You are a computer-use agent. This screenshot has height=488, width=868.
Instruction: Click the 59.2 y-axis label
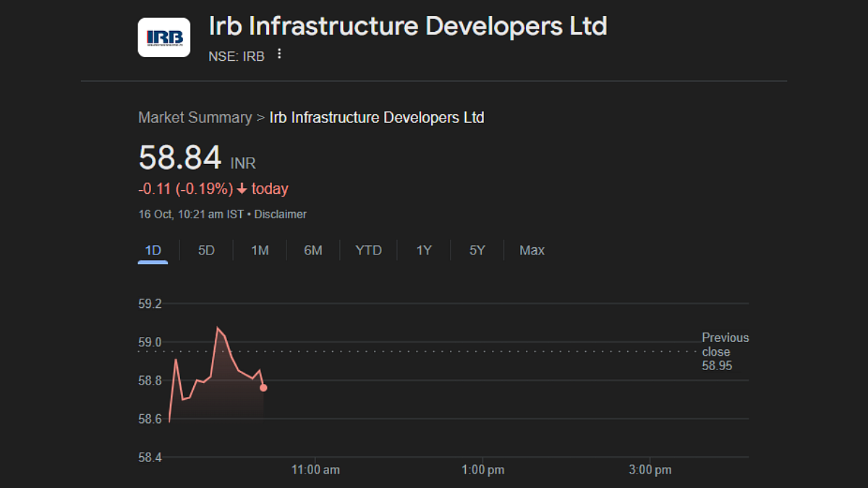coord(150,304)
